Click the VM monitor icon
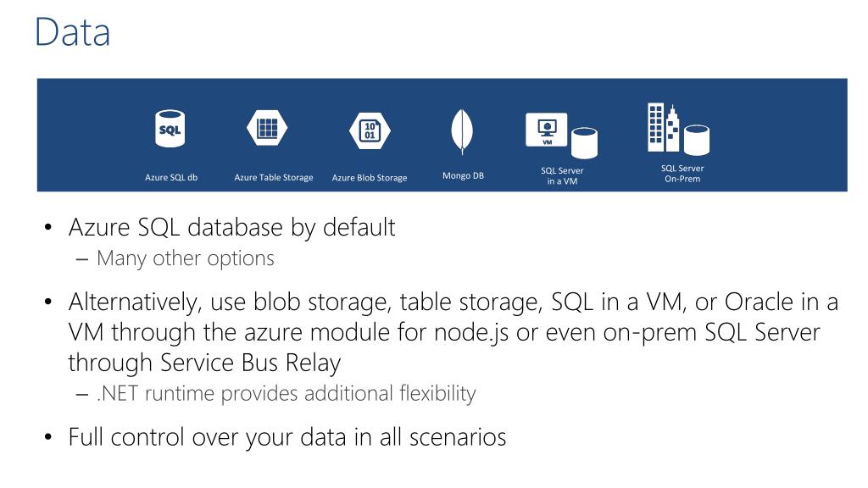The height and width of the screenshot is (488, 868). [x=547, y=130]
